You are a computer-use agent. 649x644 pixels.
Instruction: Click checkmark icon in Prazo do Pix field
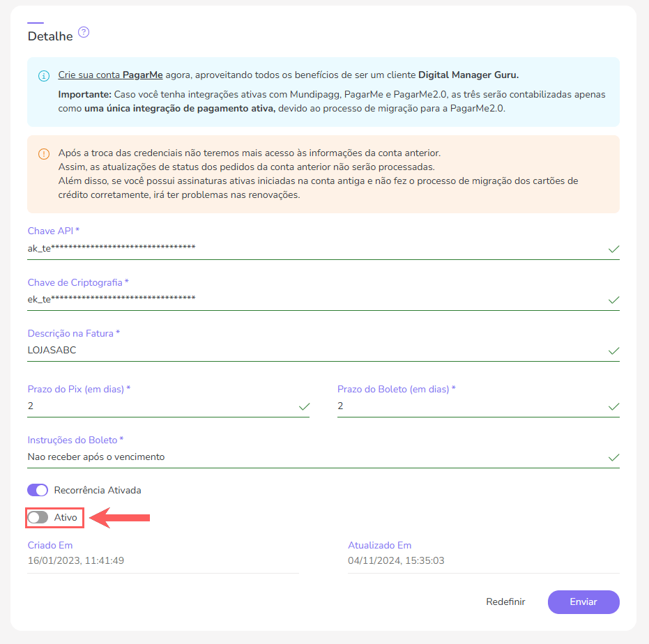click(x=304, y=406)
